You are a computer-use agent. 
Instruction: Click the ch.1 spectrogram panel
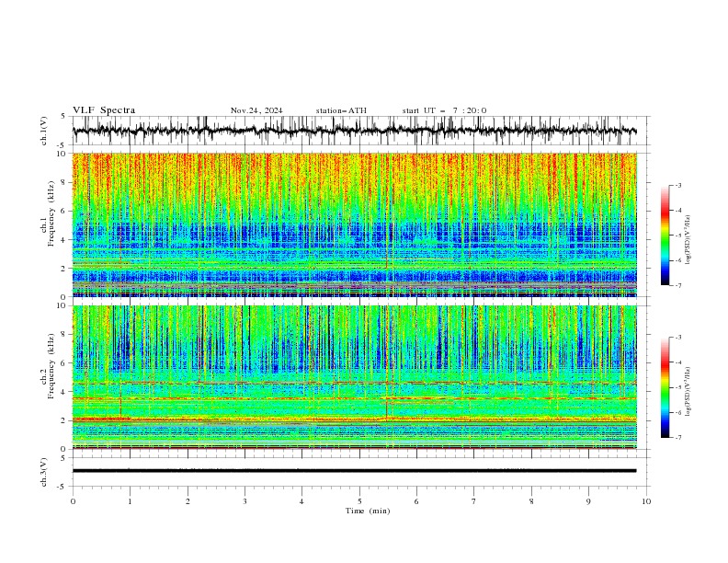(x=354, y=224)
